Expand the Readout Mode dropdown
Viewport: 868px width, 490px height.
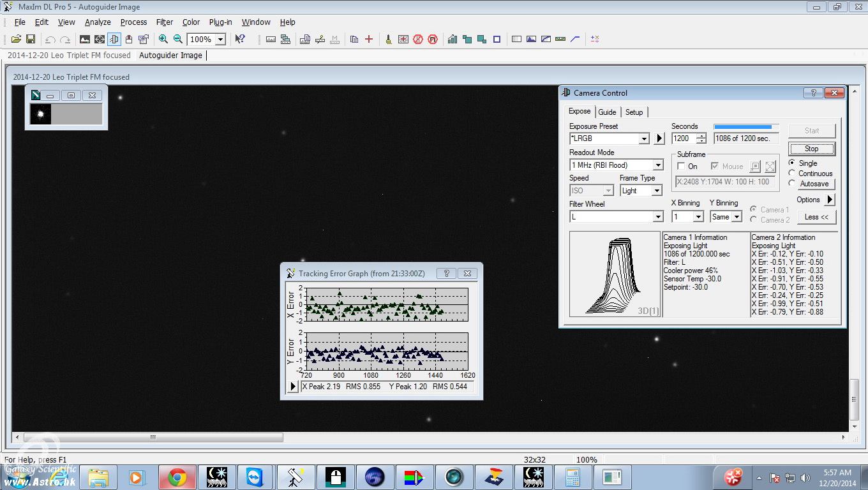click(x=658, y=165)
